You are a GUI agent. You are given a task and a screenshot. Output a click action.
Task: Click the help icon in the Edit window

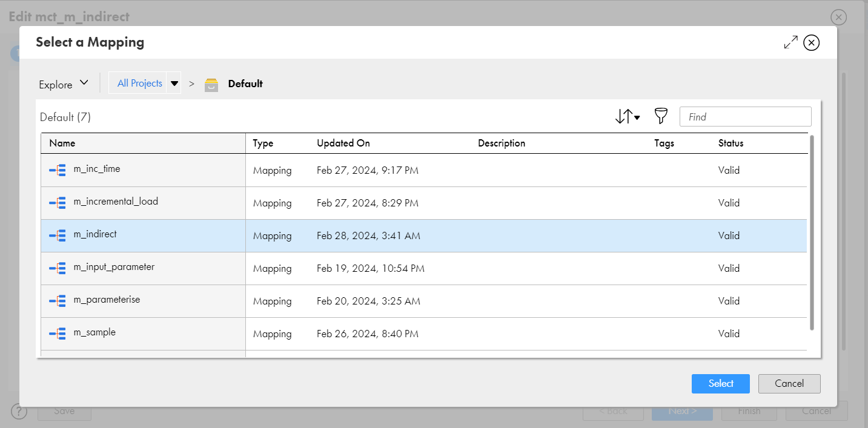[x=20, y=412]
